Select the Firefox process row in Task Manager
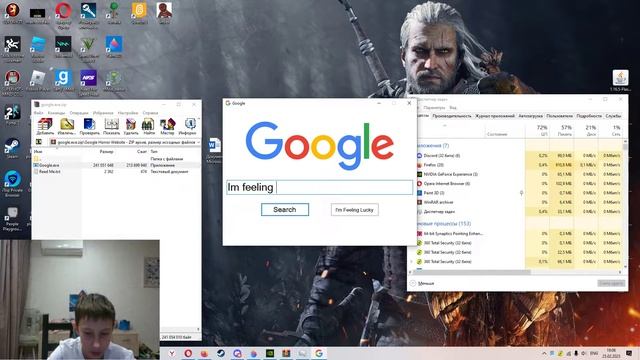 [x=518, y=165]
